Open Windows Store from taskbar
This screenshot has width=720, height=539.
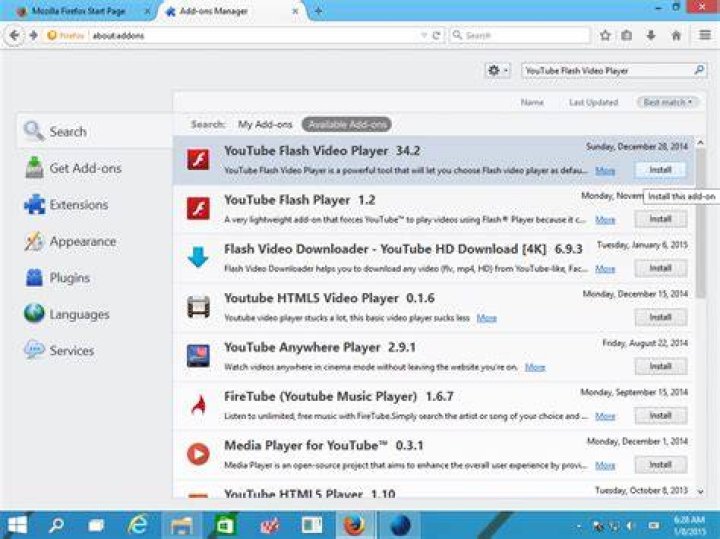[x=225, y=525]
